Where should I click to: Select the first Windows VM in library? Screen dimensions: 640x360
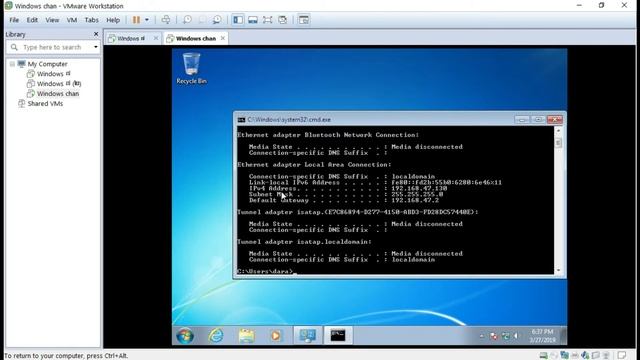[x=50, y=74]
